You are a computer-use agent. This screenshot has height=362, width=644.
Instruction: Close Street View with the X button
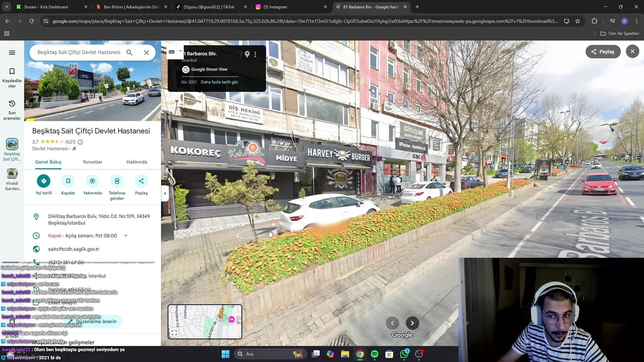tap(632, 51)
